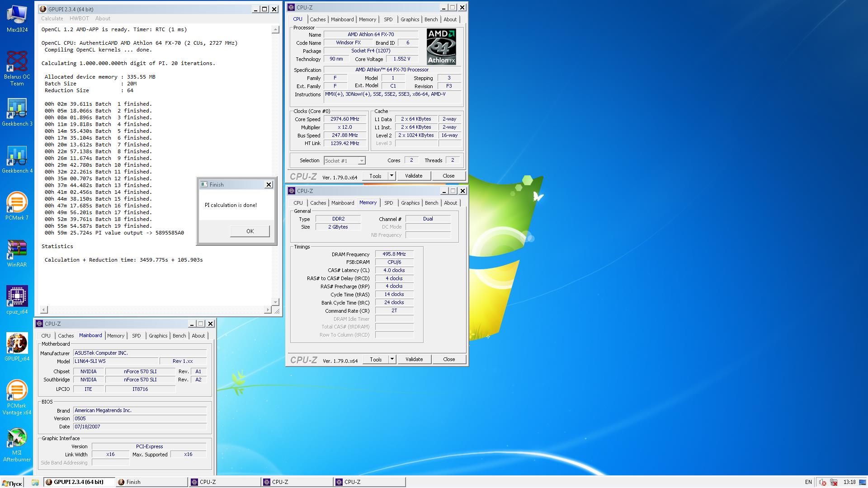Open Socket #1 selection dropdown
Screen dimensions: 868x488
pos(344,160)
